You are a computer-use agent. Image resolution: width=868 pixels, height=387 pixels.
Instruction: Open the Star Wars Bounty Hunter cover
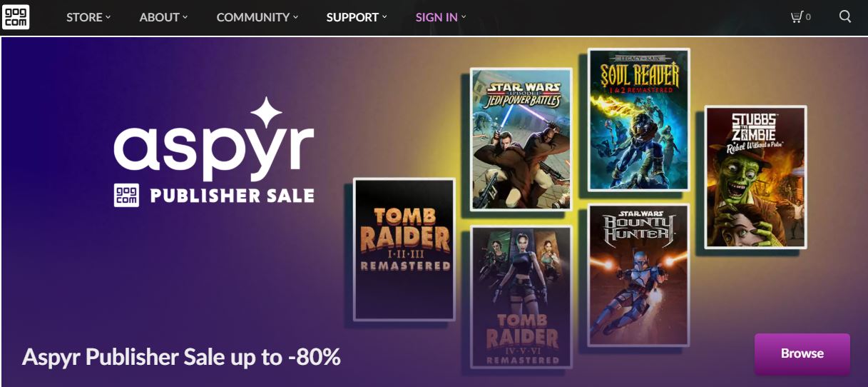tap(639, 275)
